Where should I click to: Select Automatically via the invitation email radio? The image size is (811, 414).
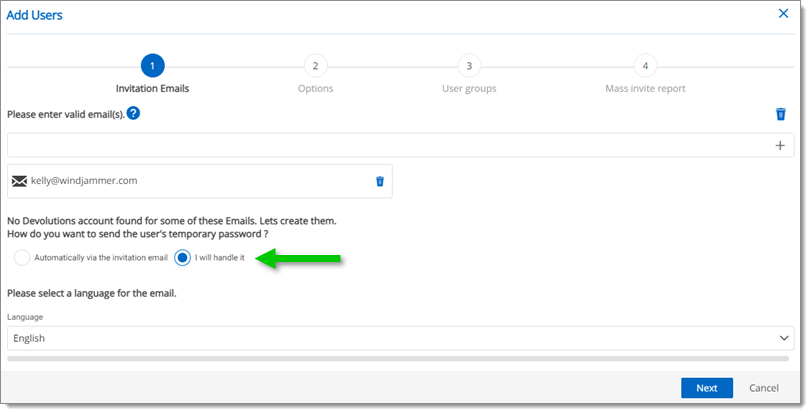22,258
